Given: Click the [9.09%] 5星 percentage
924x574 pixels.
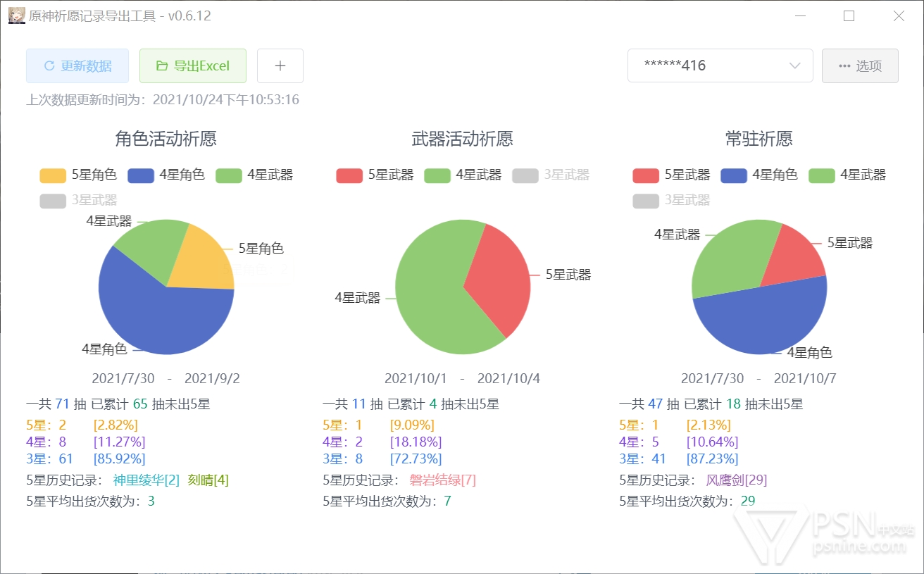Looking at the screenshot, I should 412,425.
